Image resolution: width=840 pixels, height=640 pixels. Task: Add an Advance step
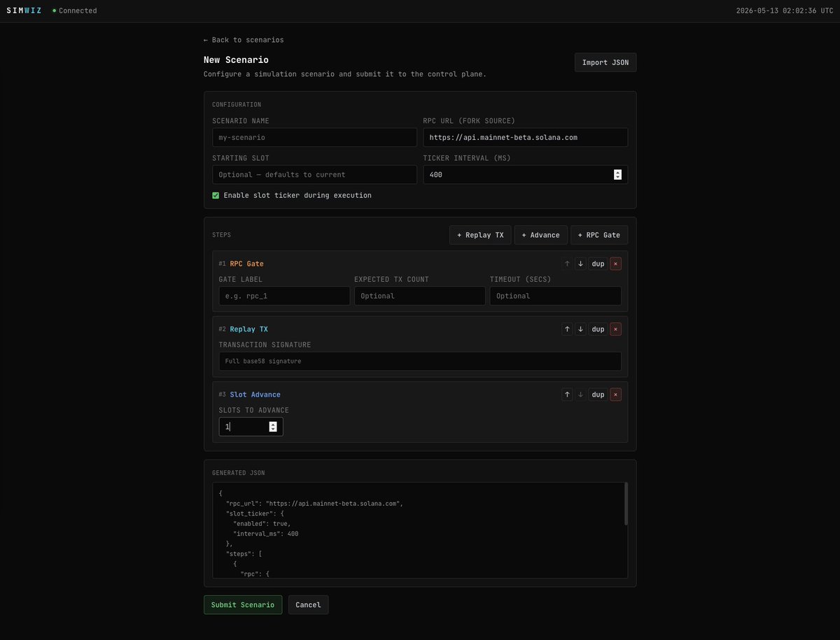click(x=541, y=235)
